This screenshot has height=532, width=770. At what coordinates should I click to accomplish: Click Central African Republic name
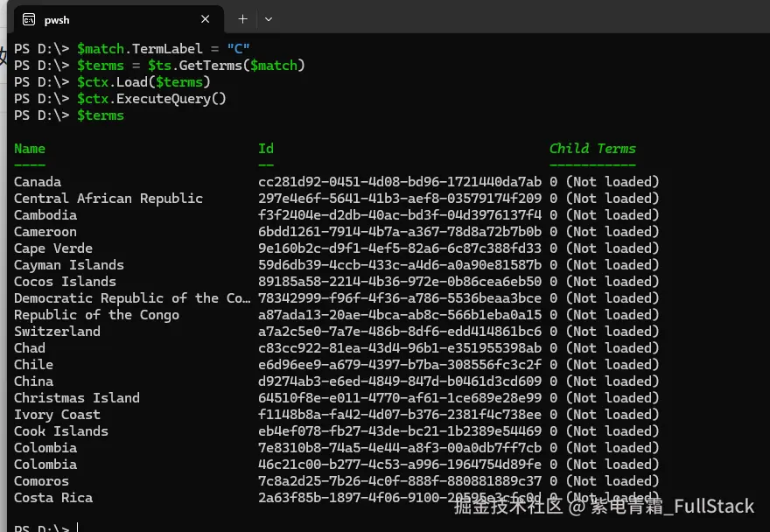pos(108,199)
